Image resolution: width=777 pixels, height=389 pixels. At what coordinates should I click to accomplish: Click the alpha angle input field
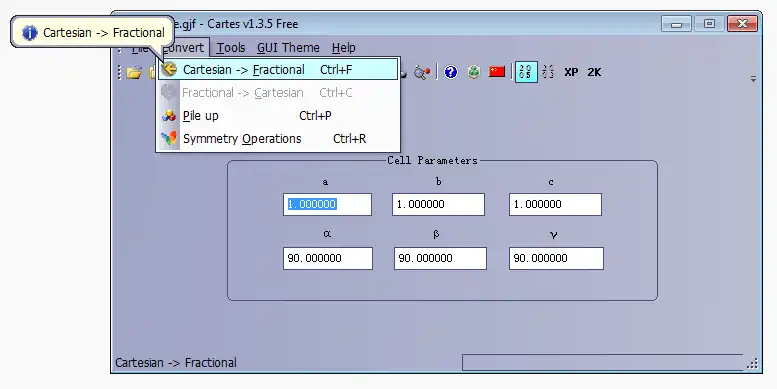click(x=328, y=258)
